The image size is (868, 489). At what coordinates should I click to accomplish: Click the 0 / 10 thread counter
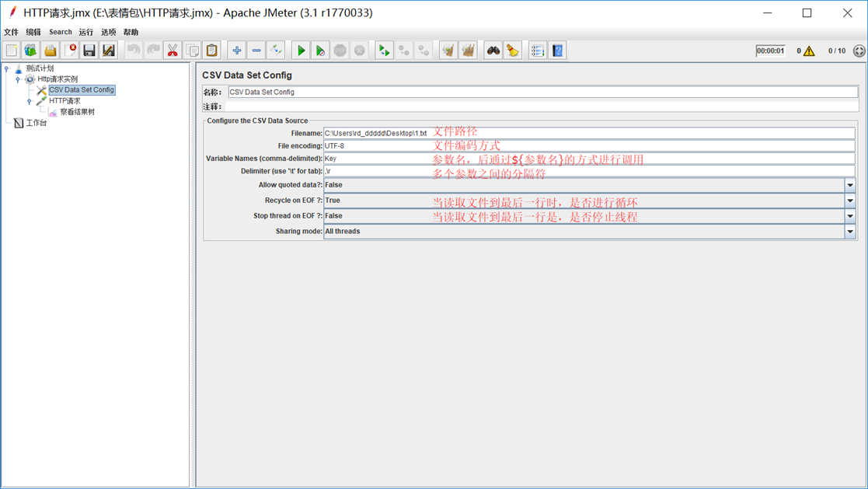click(x=836, y=51)
